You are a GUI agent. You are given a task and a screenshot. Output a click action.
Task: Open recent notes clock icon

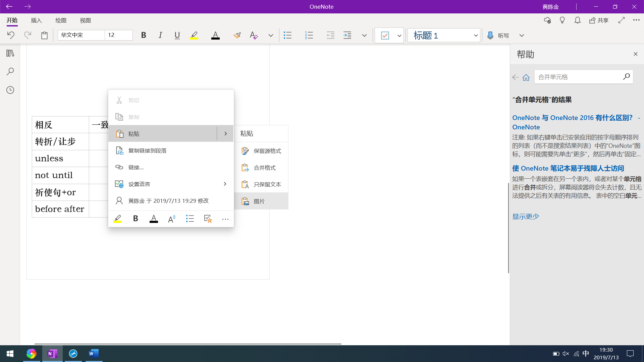(x=10, y=90)
